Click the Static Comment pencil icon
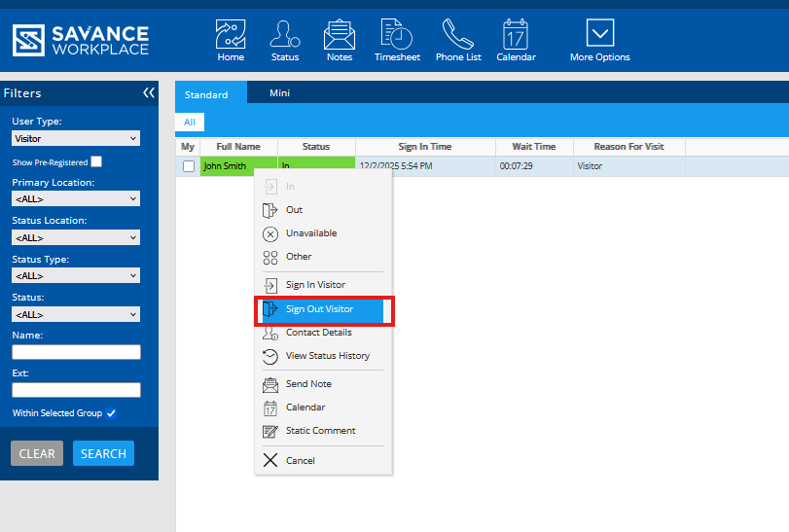The image size is (789, 532). pyautogui.click(x=270, y=432)
